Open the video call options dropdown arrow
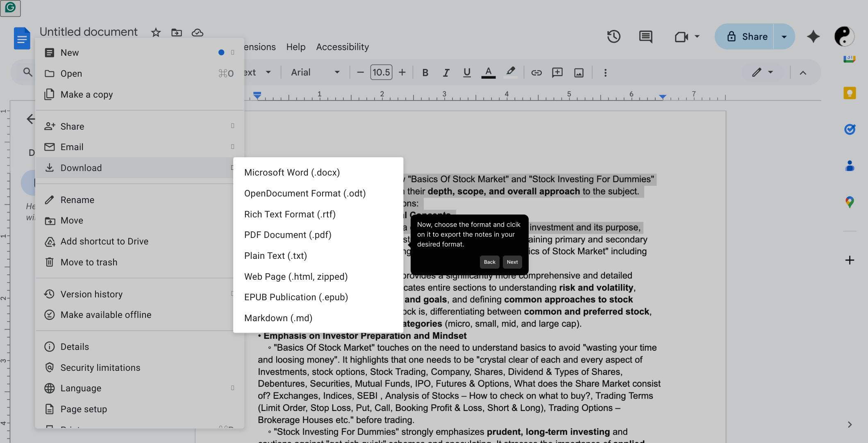 (x=697, y=37)
